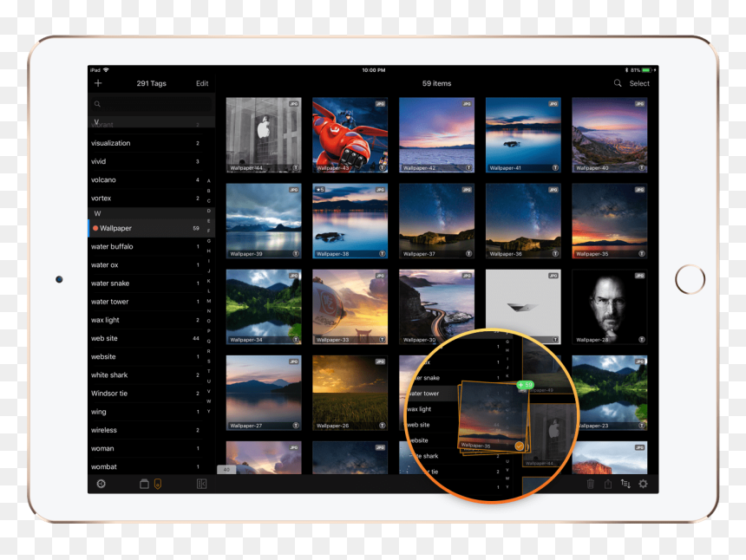Open the Wallpaper-33 thumbnail
This screenshot has width=746, height=560.
(x=350, y=307)
